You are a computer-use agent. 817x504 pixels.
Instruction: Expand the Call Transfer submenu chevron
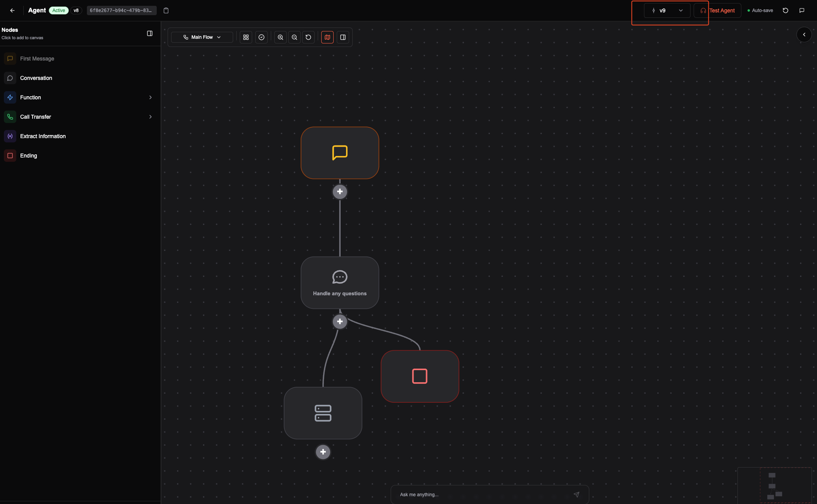click(x=151, y=117)
